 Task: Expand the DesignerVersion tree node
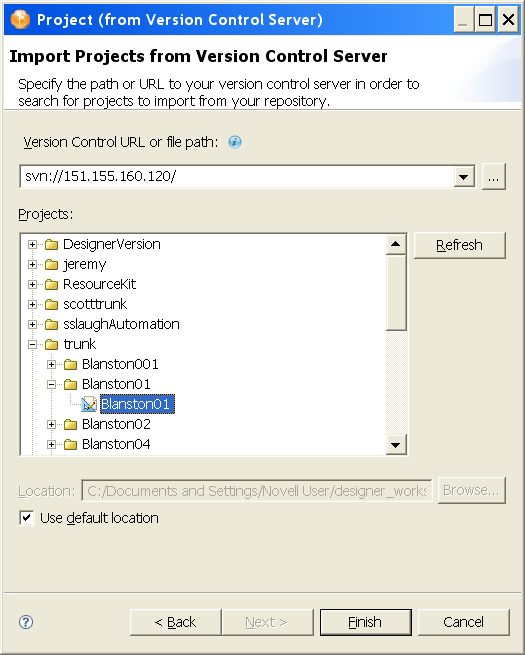[32, 244]
